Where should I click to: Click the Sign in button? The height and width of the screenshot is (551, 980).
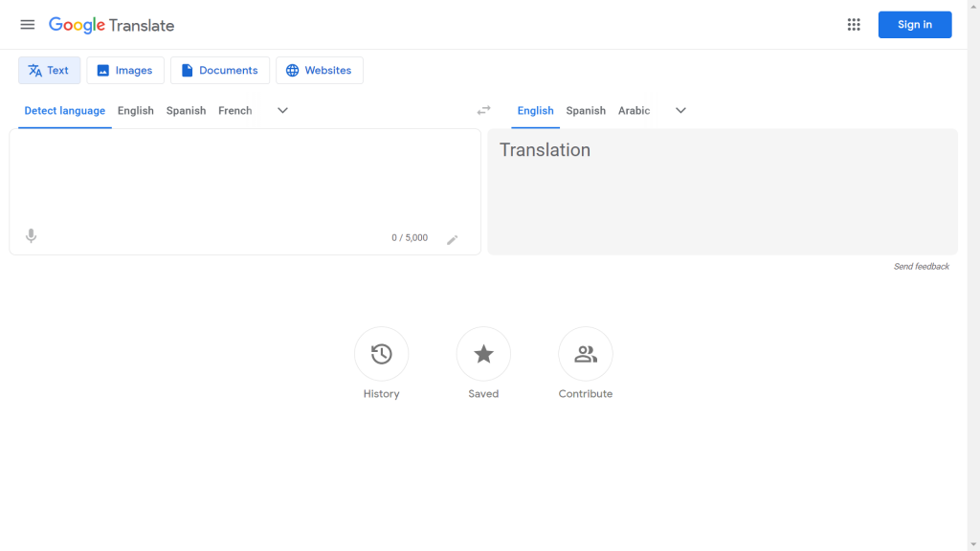tap(914, 24)
